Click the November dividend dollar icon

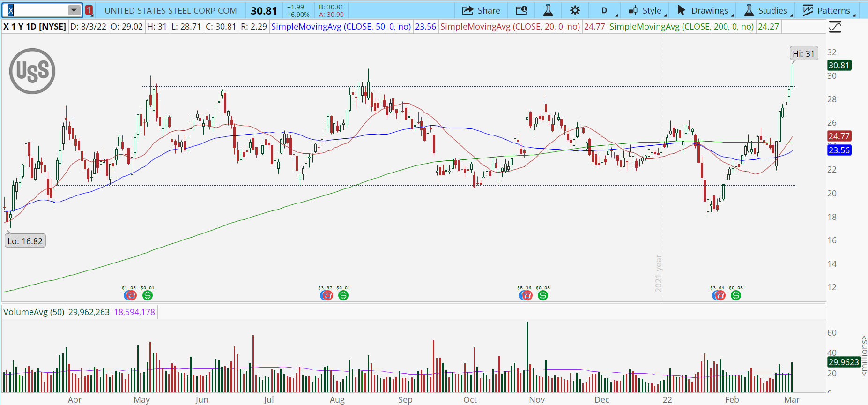543,295
